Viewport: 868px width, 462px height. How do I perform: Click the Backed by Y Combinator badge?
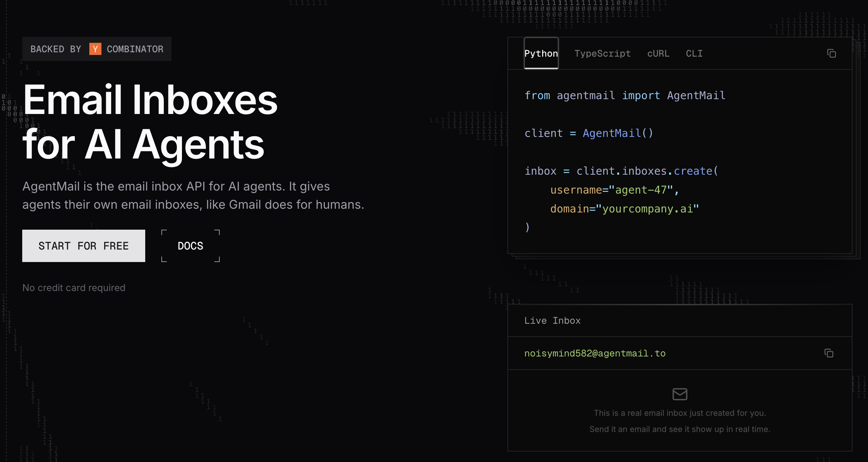pyautogui.click(x=97, y=49)
